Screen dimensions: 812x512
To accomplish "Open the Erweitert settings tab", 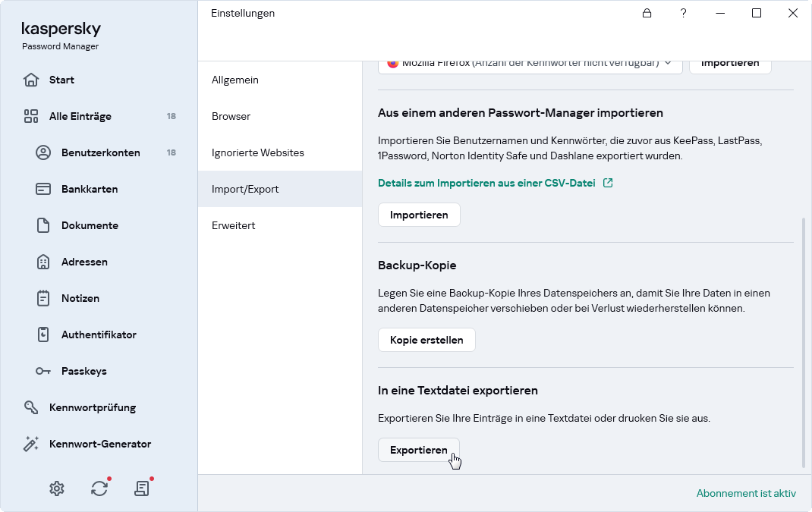I will pos(234,225).
